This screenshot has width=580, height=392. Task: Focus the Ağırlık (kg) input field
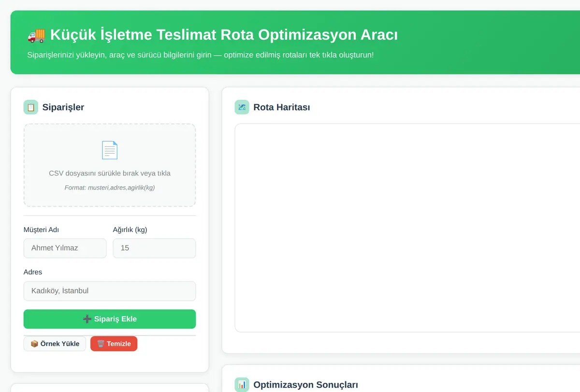pyautogui.click(x=154, y=248)
